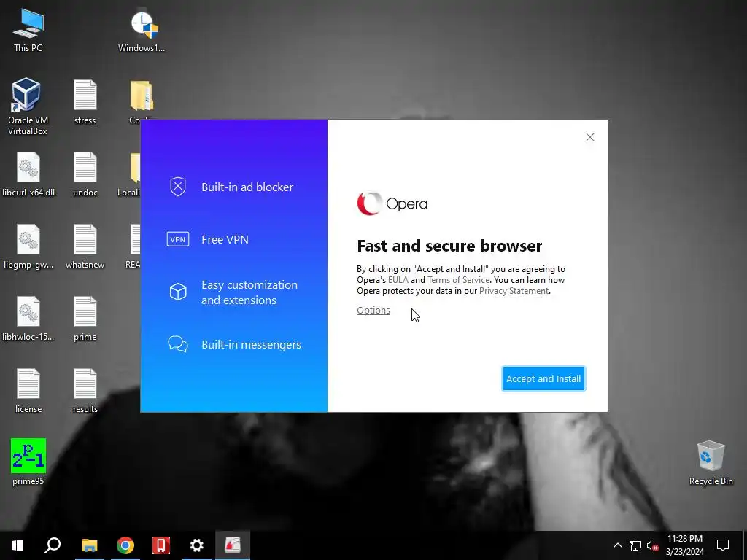Close the Opera installer dialog
The height and width of the screenshot is (560, 747).
(589, 137)
